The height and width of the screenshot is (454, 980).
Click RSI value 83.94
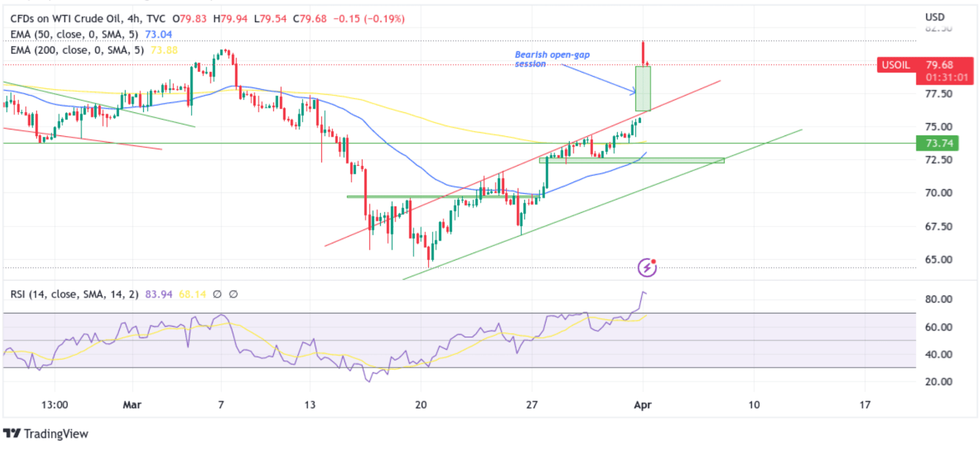pos(159,294)
